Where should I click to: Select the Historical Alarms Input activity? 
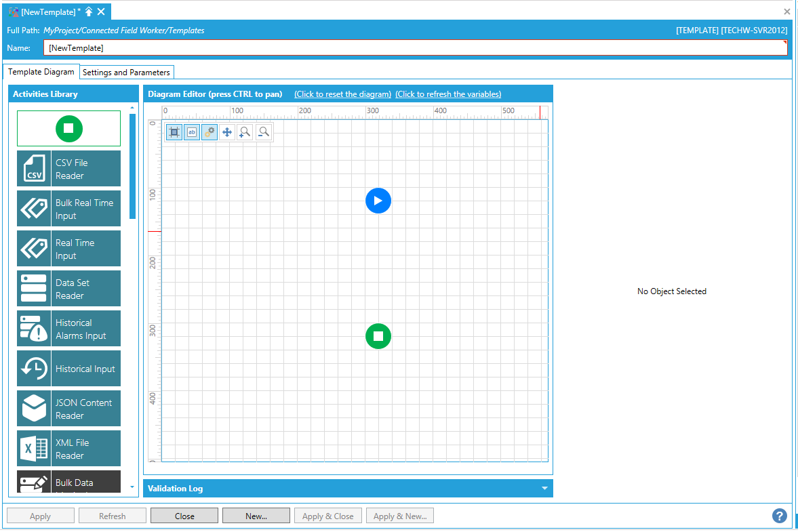68,329
